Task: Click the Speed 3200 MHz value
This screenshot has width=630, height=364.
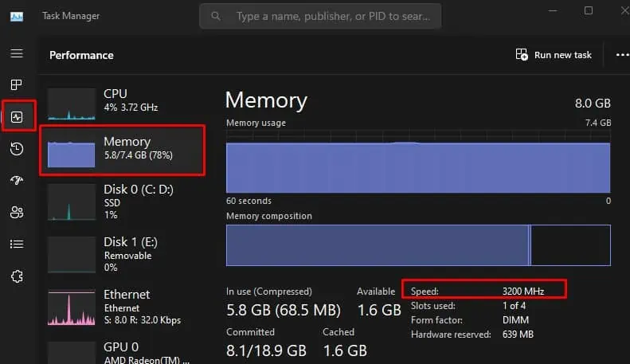Action: [523, 291]
